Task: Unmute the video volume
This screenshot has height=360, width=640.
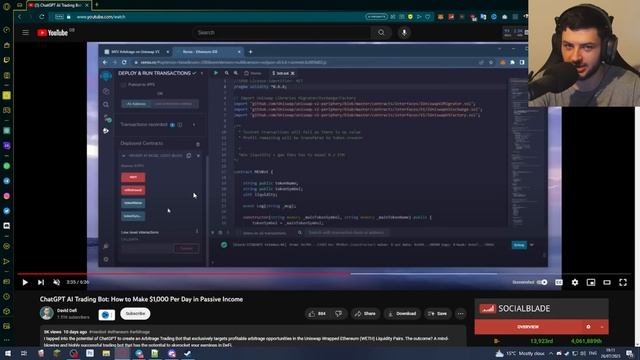Action: [x=57, y=282]
